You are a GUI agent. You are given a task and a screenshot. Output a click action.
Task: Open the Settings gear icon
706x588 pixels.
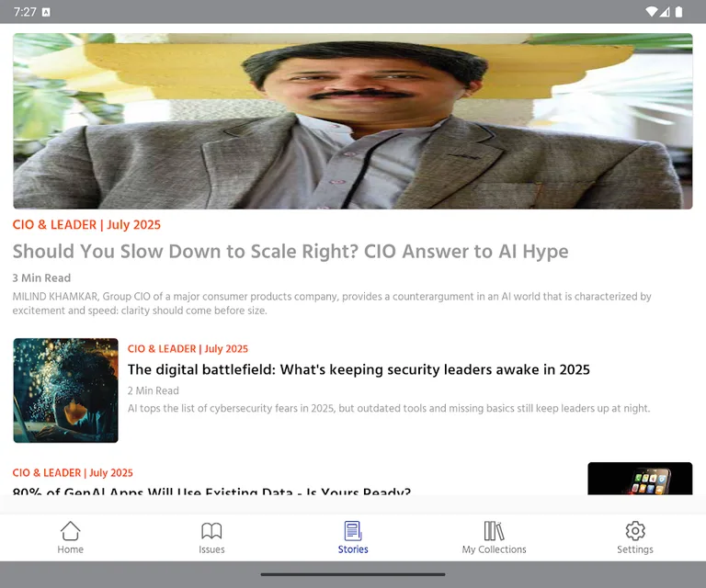point(635,531)
